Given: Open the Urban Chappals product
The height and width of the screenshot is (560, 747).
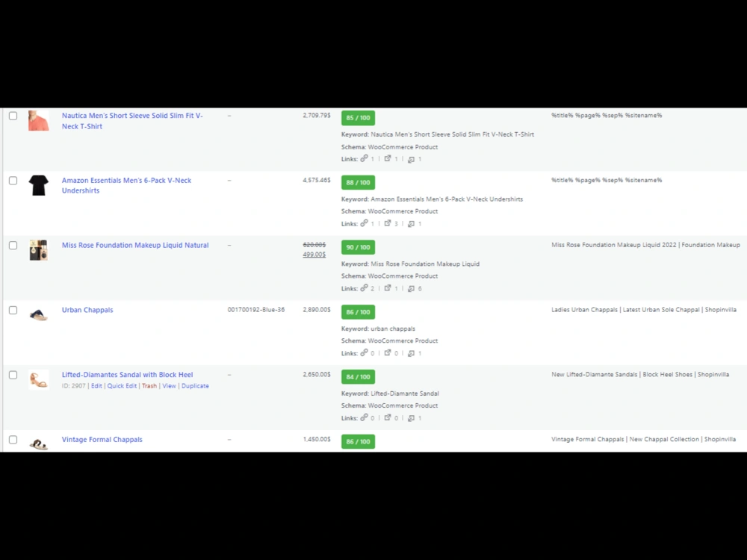Looking at the screenshot, I should coord(87,310).
